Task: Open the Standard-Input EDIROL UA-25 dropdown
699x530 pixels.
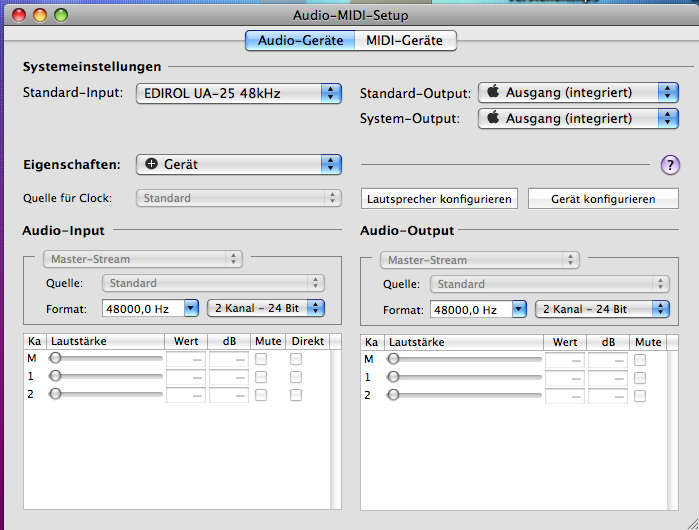Action: [x=238, y=93]
